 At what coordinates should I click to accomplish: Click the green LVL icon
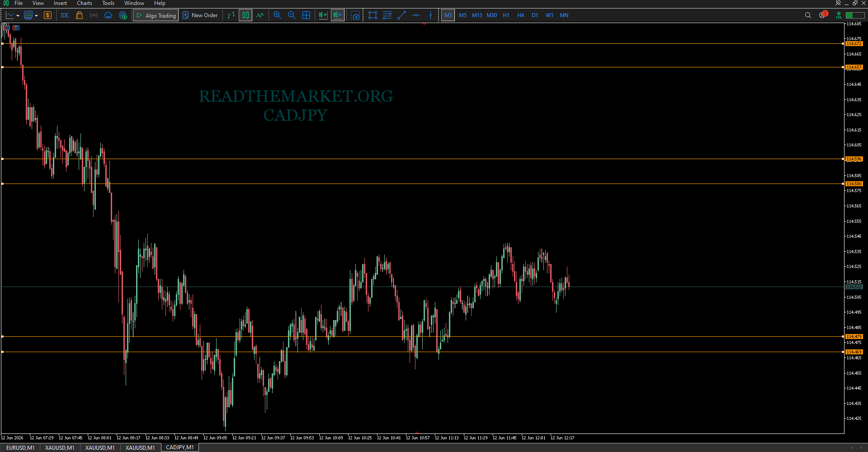pyautogui.click(x=839, y=15)
